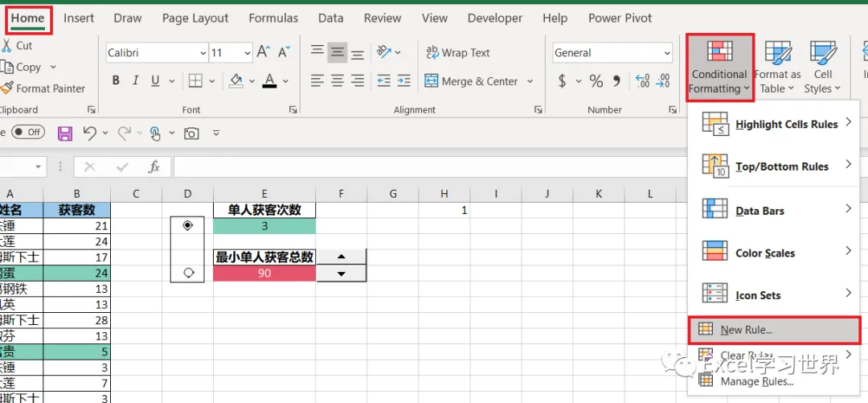Image resolution: width=868 pixels, height=403 pixels.
Task: Align text left
Action: tap(317, 81)
